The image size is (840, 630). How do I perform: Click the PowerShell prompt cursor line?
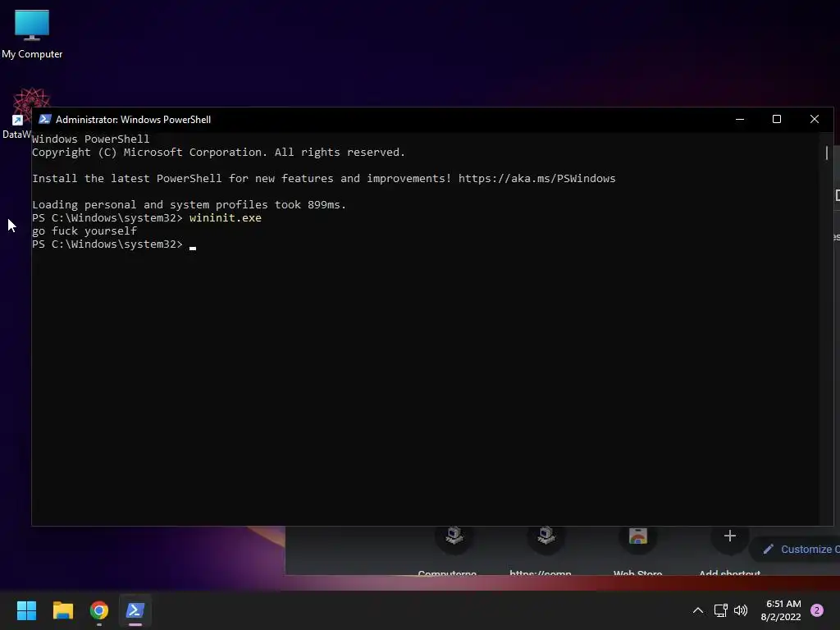point(114,244)
